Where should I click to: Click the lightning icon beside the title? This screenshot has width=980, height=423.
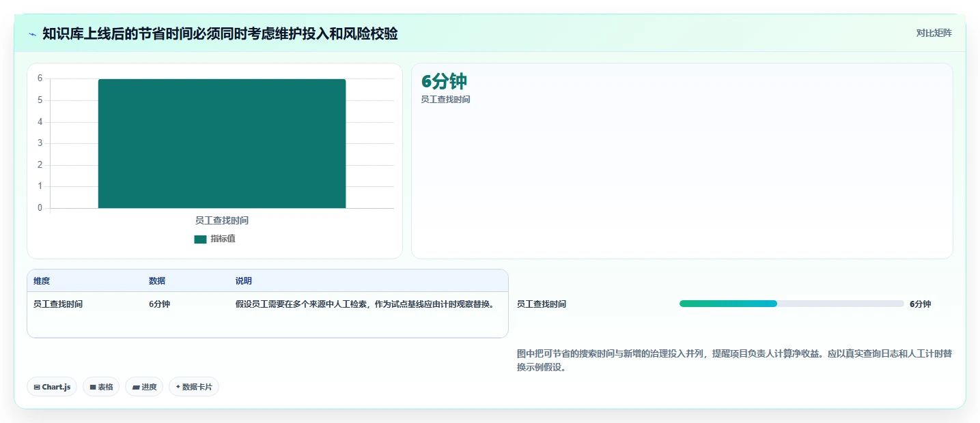[x=33, y=34]
